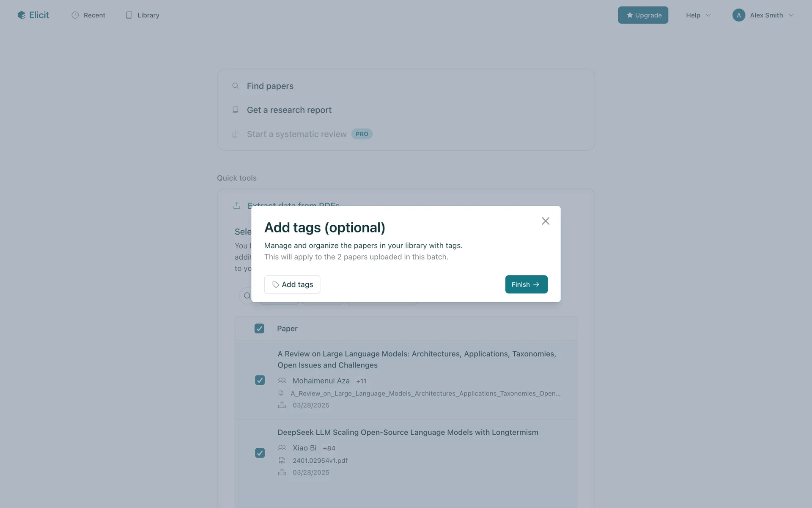The height and width of the screenshot is (508, 812).
Task: Click the Extract data upload icon
Action: click(x=237, y=205)
